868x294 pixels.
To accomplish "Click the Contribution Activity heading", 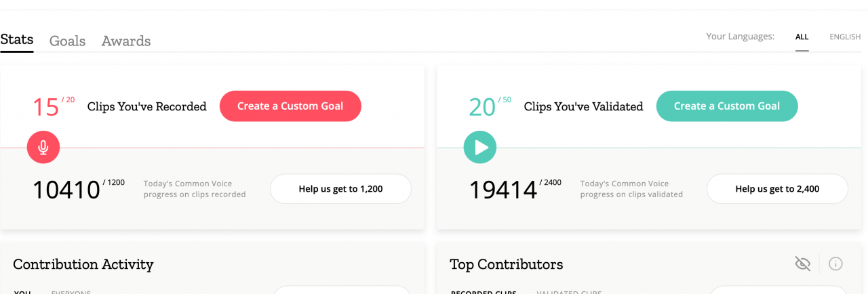I will (x=83, y=264).
